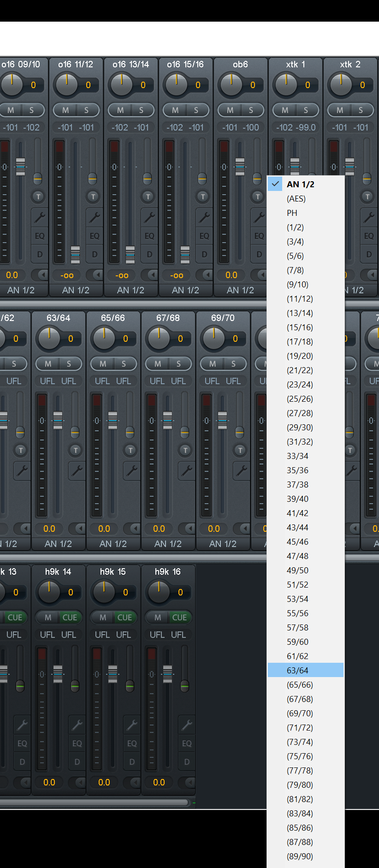
Task: Open settings wrench on o16 13/14 channel
Action: [x=149, y=217]
